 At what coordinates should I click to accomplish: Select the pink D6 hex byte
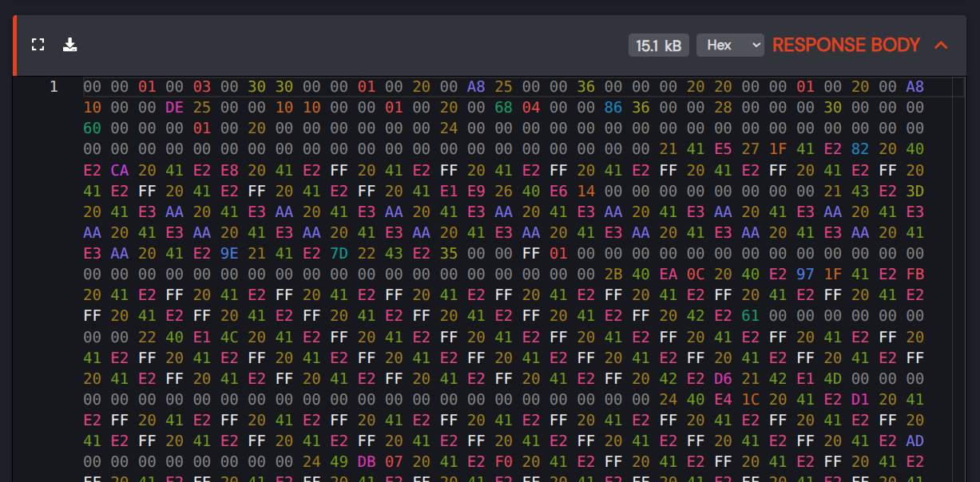723,378
